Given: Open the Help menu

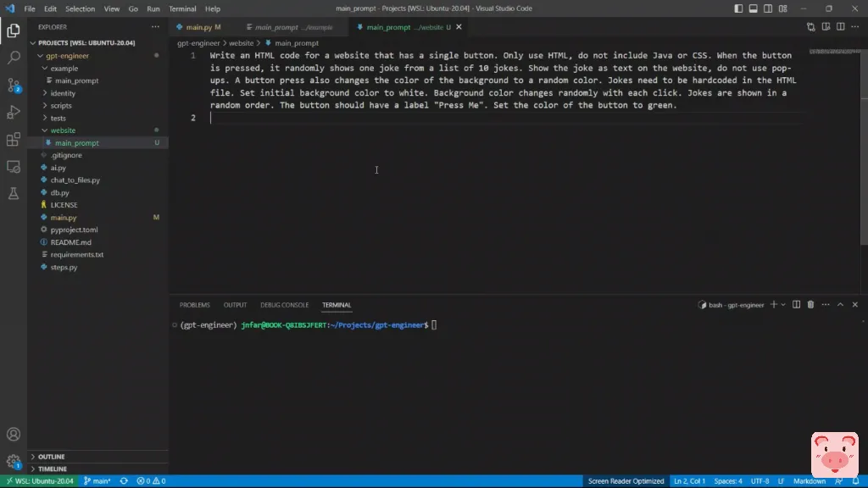Looking at the screenshot, I should pos(213,8).
